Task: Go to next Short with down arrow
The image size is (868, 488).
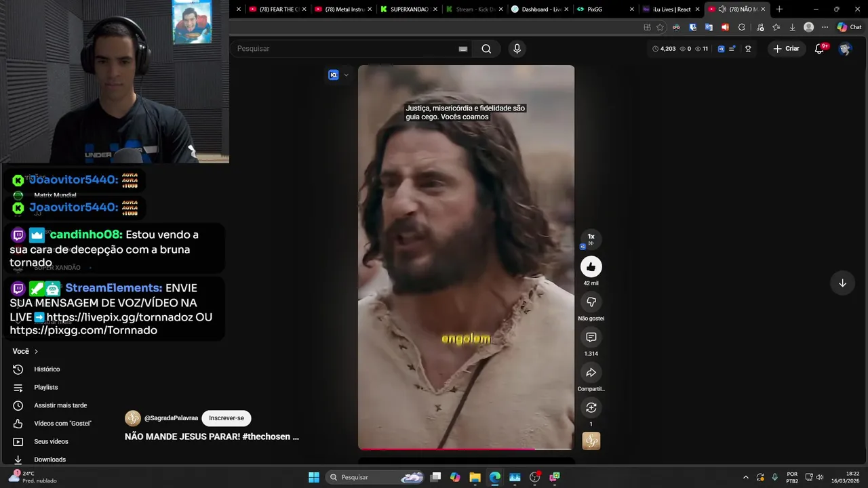Action: tap(842, 283)
